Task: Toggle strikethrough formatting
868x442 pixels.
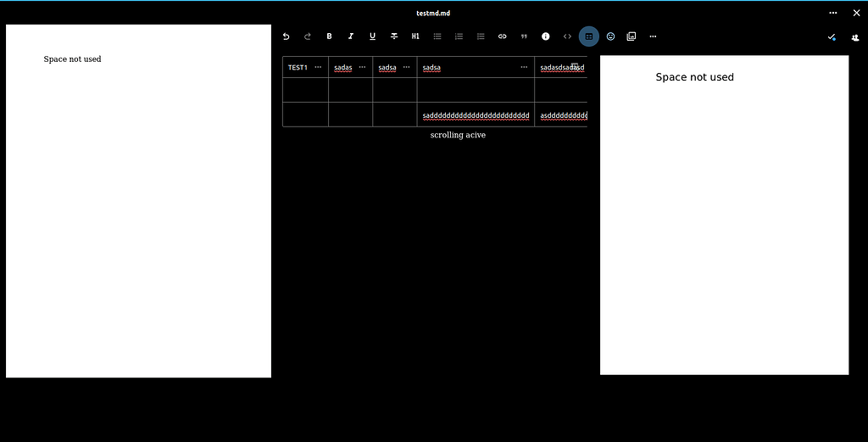Action: 393,36
